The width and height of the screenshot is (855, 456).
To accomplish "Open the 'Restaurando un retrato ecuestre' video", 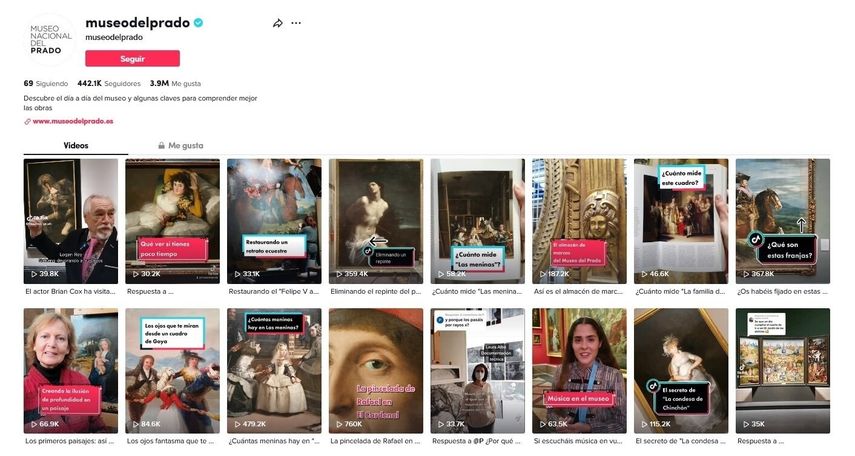I will (274, 221).
